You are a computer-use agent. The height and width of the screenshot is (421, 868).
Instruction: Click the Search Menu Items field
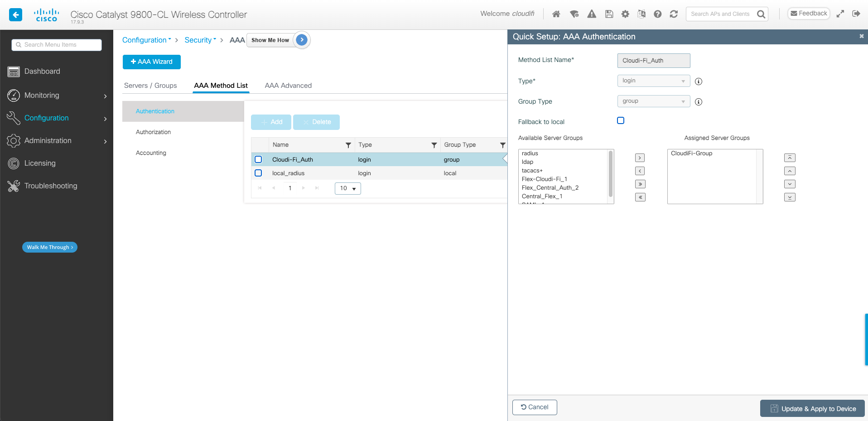(x=57, y=45)
